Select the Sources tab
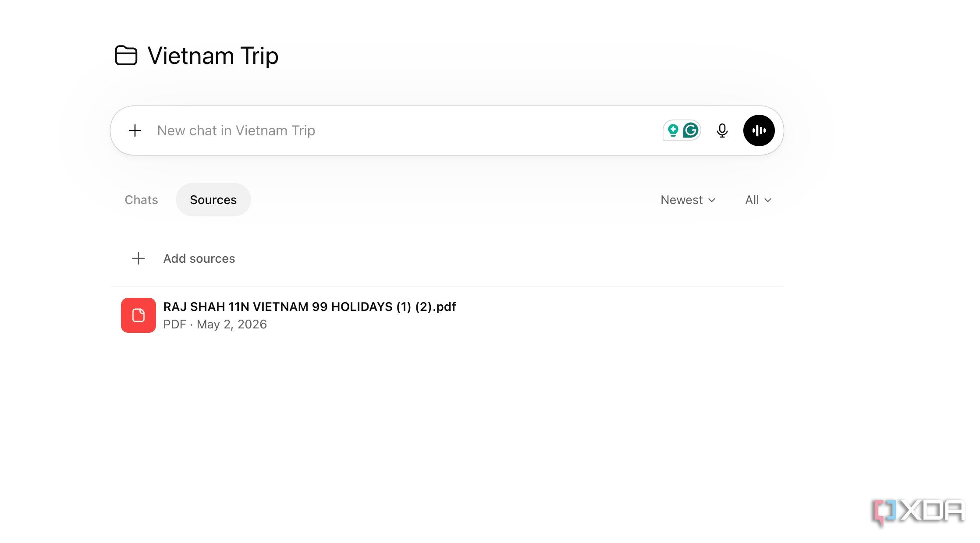 (213, 200)
